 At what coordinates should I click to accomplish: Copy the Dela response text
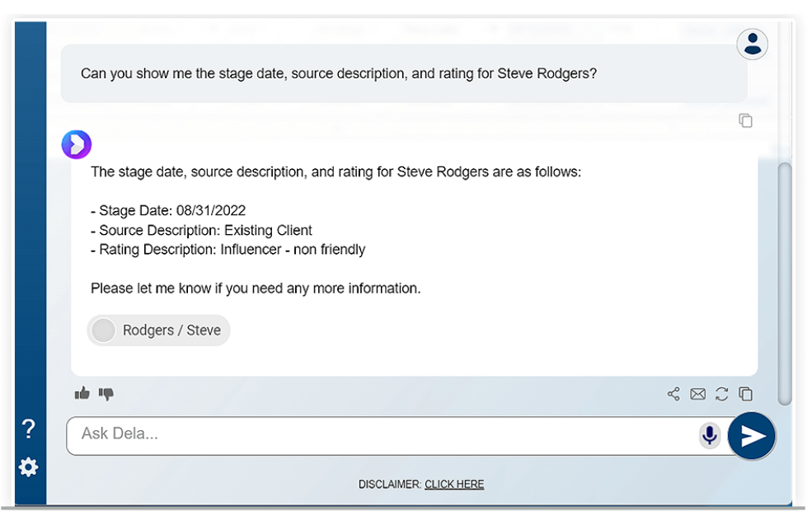[x=745, y=394]
